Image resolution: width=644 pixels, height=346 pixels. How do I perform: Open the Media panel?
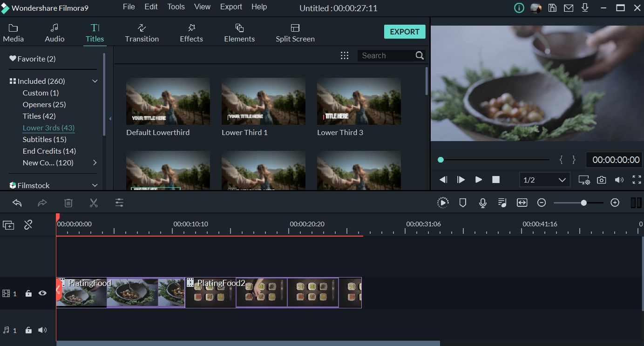click(13, 32)
